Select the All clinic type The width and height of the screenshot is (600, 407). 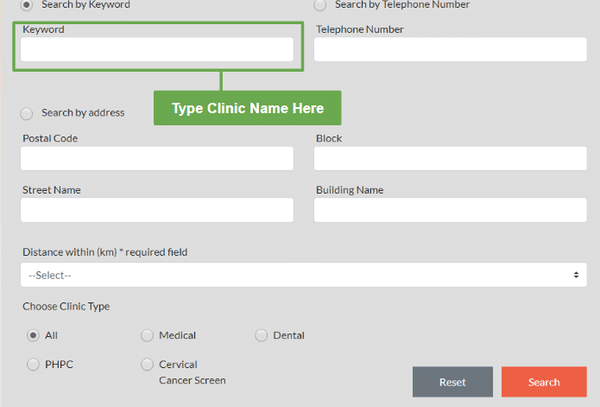click(33, 335)
